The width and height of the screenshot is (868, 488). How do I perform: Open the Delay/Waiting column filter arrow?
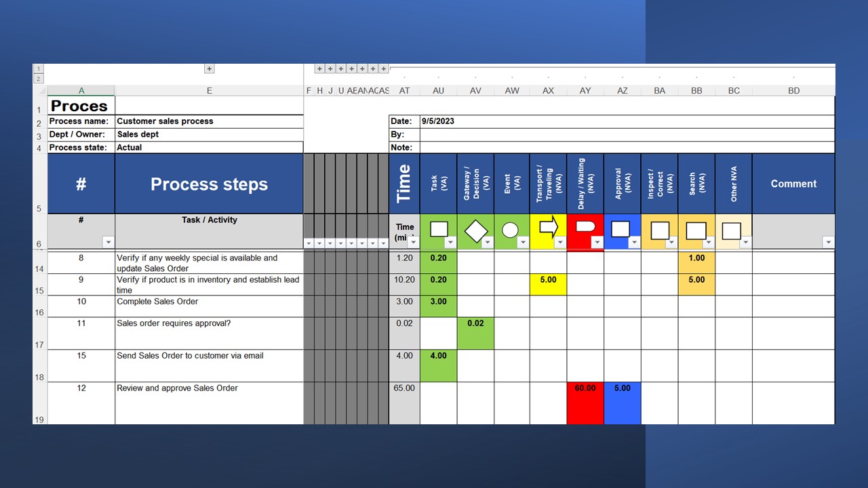click(597, 242)
